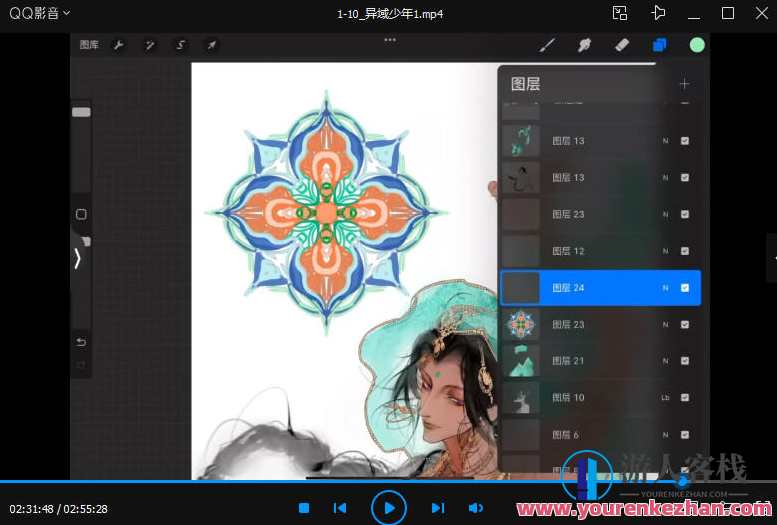
Task: Open blend mode N of 图层 6
Action: (666, 435)
